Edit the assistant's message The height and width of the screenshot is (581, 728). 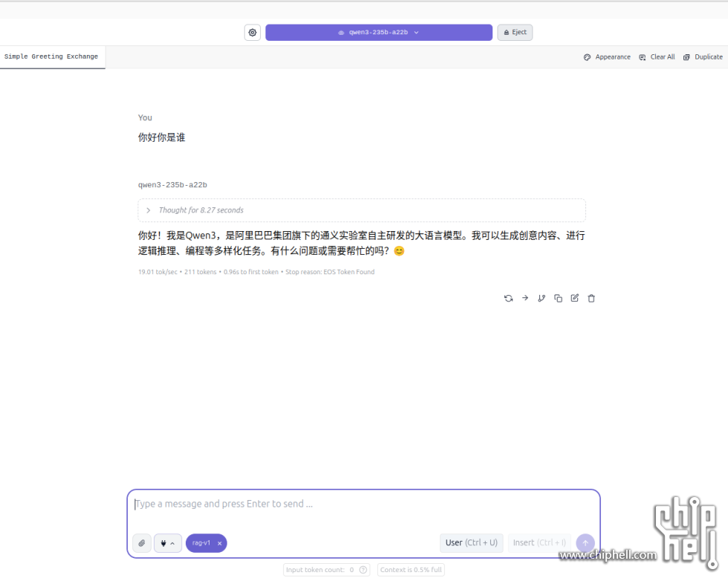click(575, 298)
